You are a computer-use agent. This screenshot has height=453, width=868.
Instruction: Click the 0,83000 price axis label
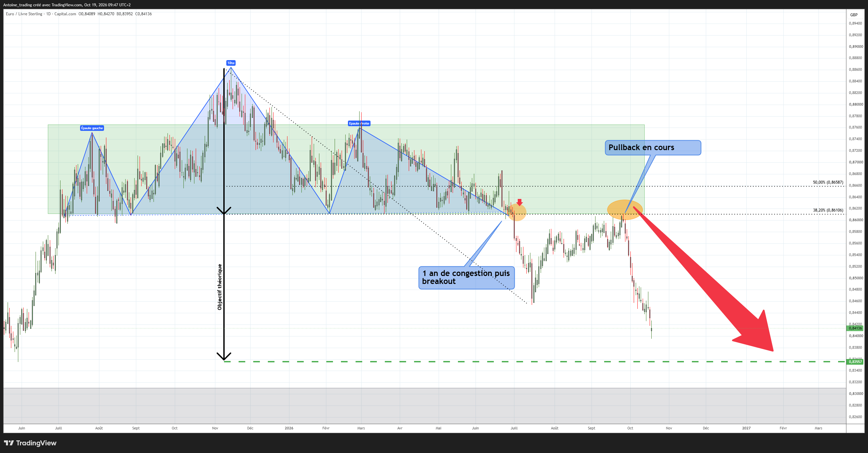pos(856,393)
